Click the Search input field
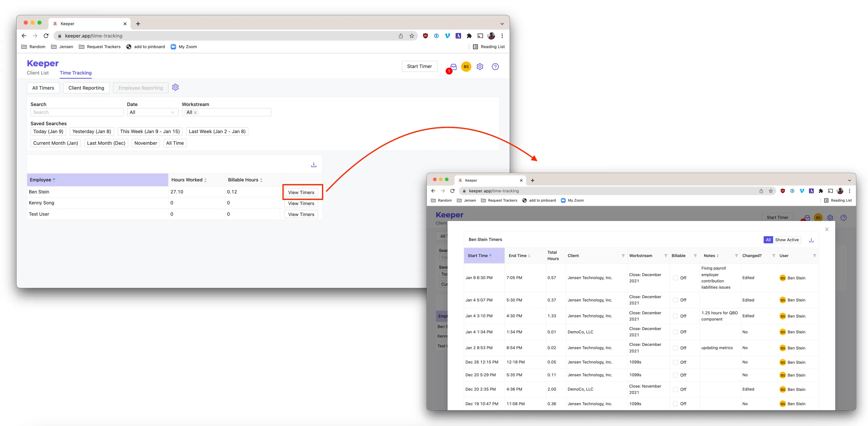The width and height of the screenshot is (868, 426). click(77, 112)
